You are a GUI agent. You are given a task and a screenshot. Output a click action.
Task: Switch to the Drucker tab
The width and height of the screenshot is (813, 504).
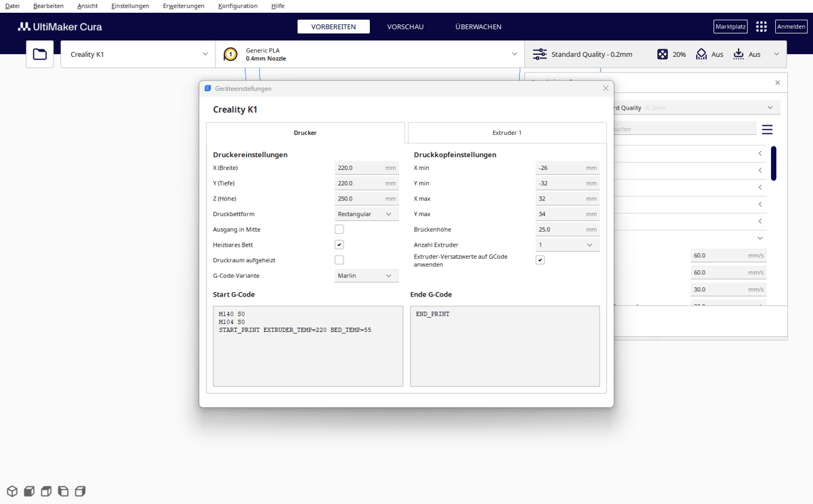306,133
